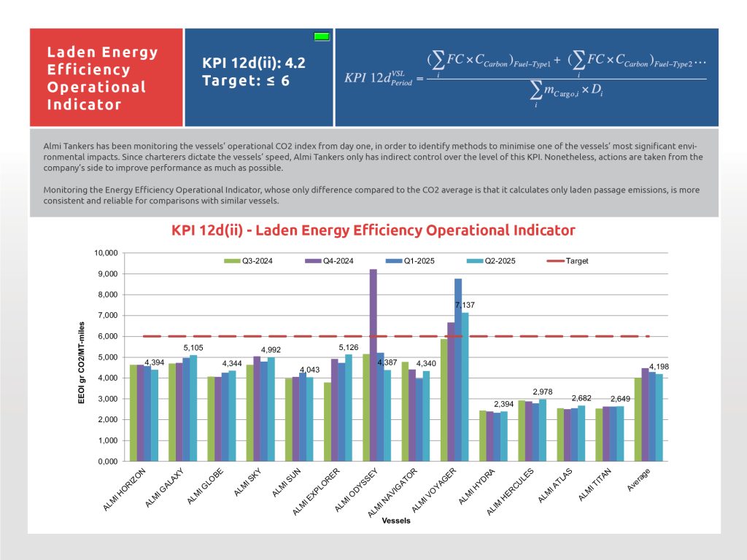Click the "4,387" data label
Screen dimensions: 747x560
click(387, 363)
